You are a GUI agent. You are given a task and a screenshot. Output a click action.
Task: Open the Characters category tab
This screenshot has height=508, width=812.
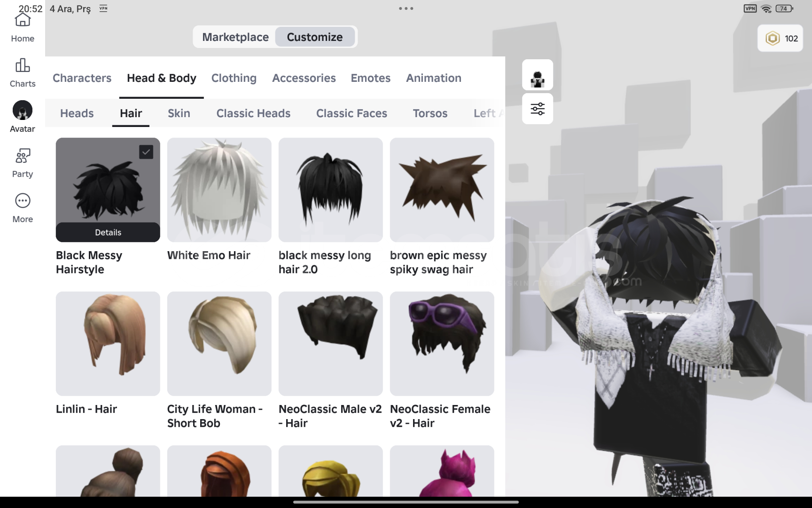[82, 78]
